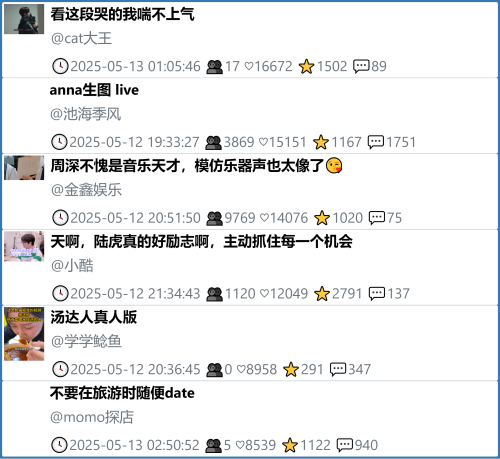Select the noodle-eating thumbnail of 汤达人真人版

point(24,334)
